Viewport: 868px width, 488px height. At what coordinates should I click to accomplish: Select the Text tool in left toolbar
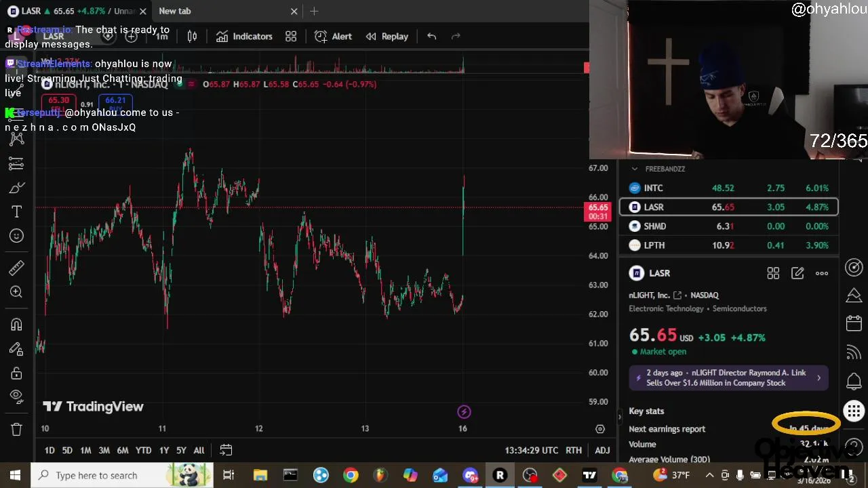[16, 212]
